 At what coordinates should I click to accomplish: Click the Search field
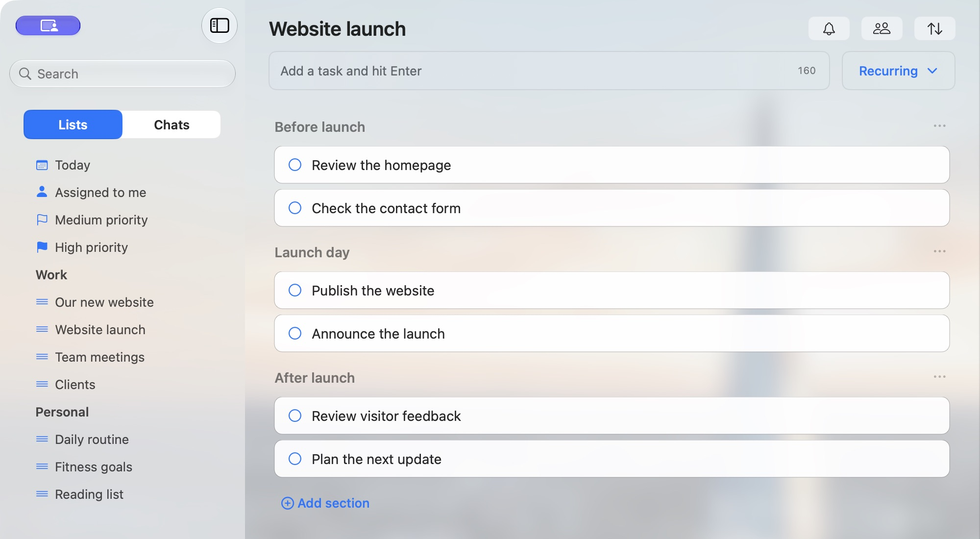coord(122,73)
